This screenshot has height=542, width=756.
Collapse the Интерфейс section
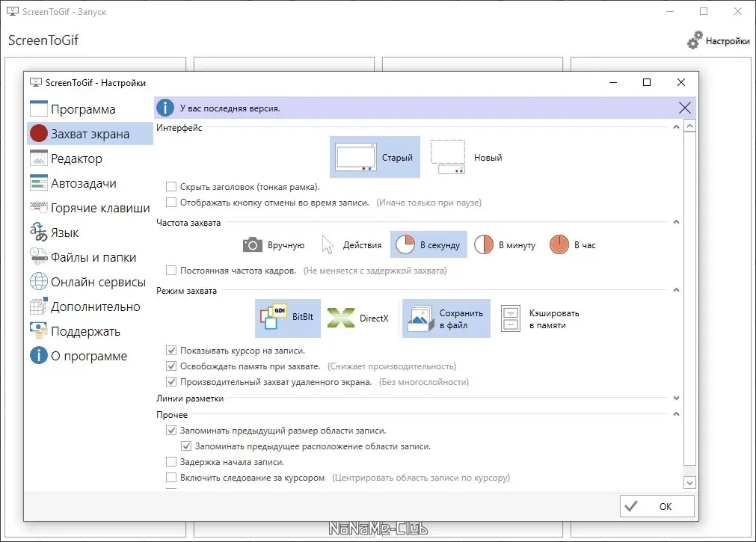tap(676, 127)
